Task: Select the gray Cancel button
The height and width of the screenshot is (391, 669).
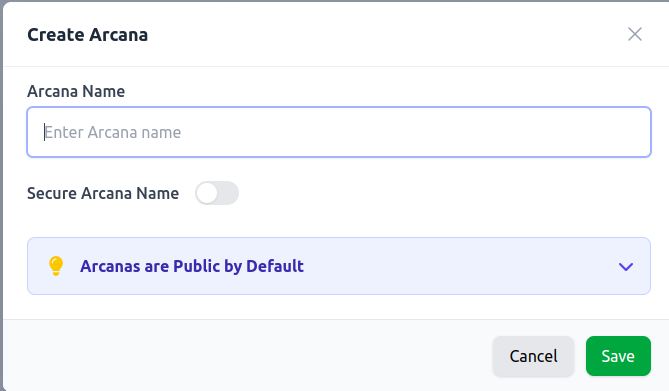Action: [x=533, y=356]
